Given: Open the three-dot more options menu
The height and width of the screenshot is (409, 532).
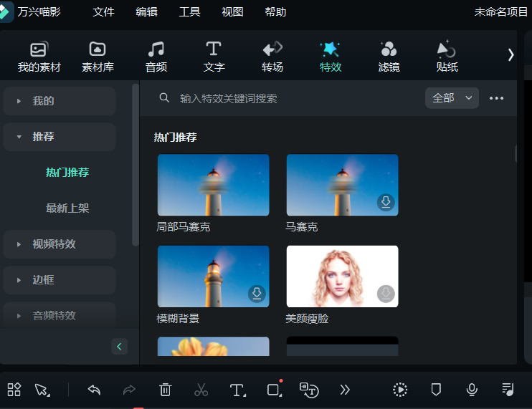Looking at the screenshot, I should 496,98.
